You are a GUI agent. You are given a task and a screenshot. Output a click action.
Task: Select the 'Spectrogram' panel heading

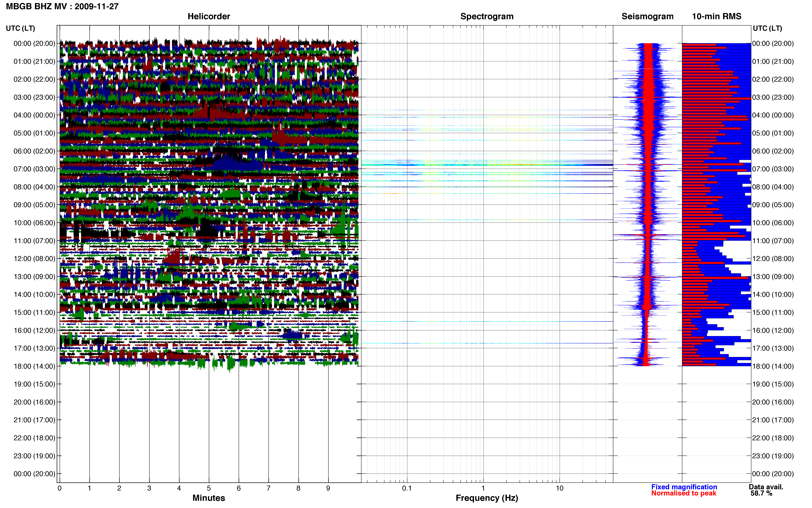pos(487,16)
